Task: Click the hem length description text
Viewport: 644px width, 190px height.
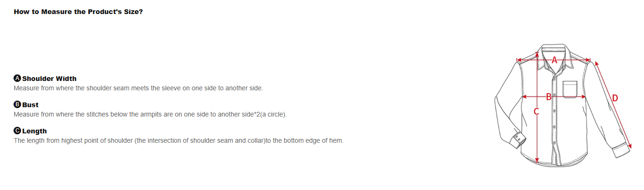Action: coord(179,140)
